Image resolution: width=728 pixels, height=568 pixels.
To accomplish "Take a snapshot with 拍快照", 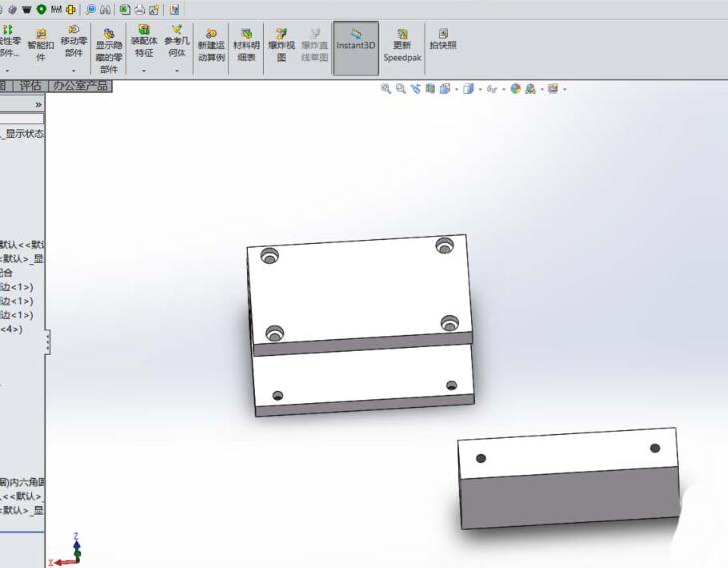I will [443, 40].
